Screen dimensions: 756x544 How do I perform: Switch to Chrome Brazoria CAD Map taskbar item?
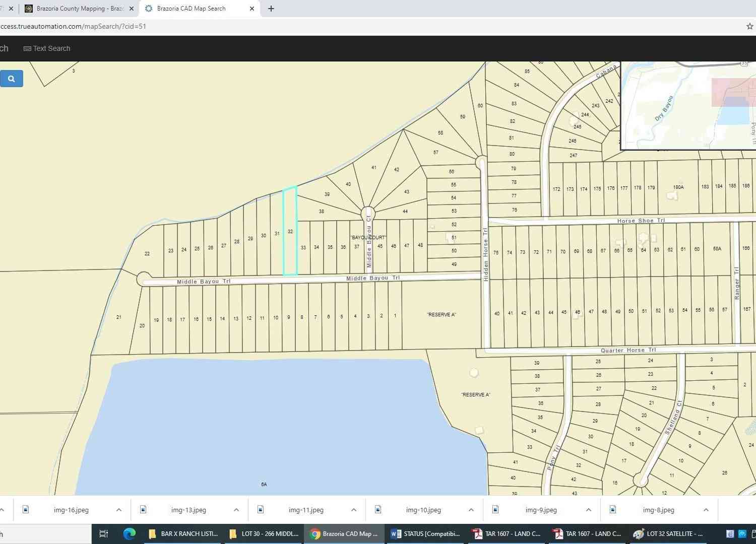pos(344,534)
